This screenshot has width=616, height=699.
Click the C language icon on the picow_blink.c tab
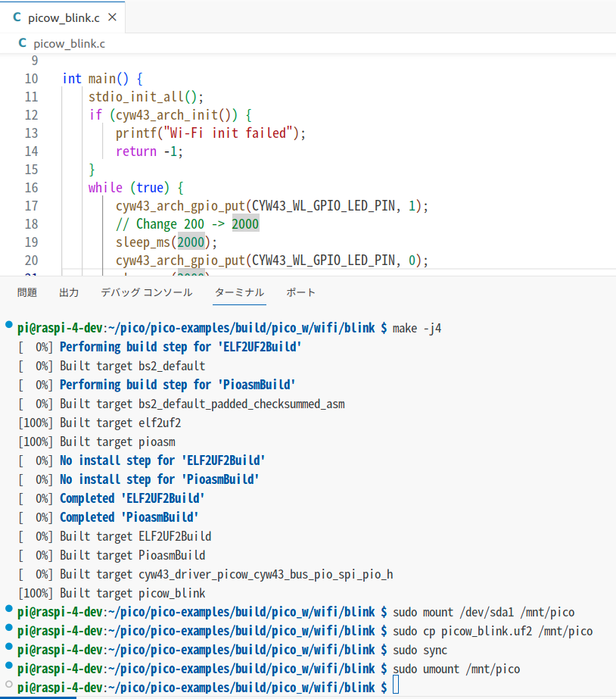pos(17,17)
